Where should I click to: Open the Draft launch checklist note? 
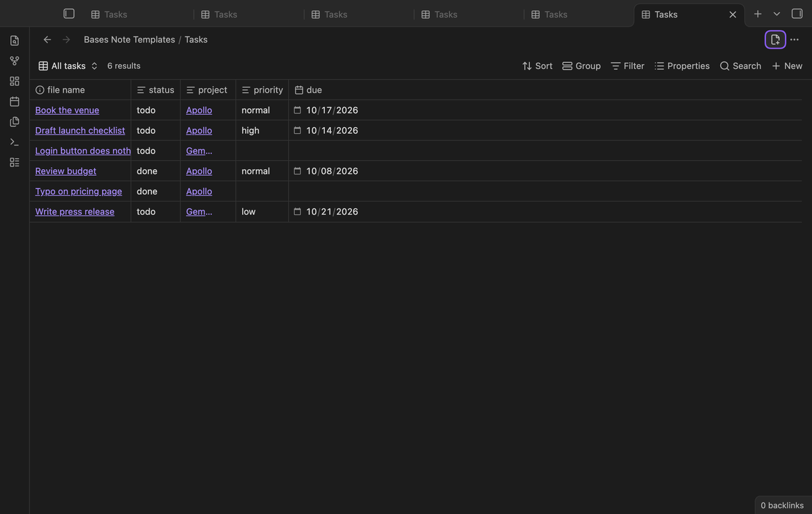(x=80, y=130)
